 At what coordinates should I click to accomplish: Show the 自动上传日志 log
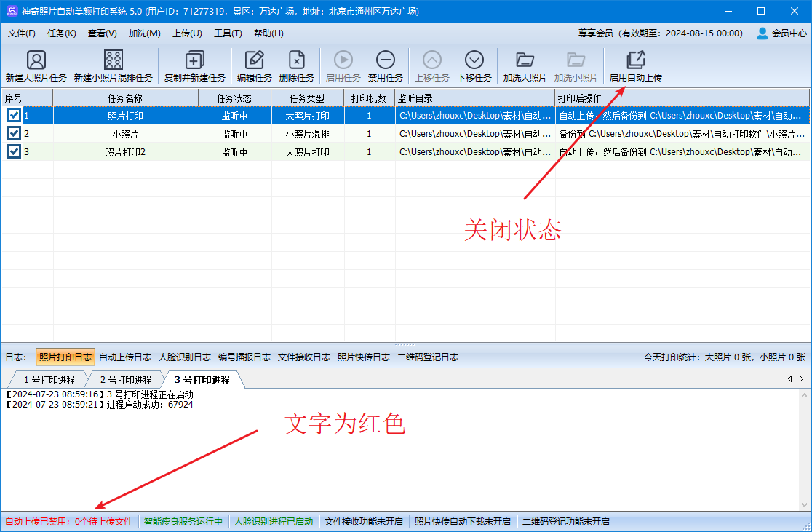click(x=125, y=357)
